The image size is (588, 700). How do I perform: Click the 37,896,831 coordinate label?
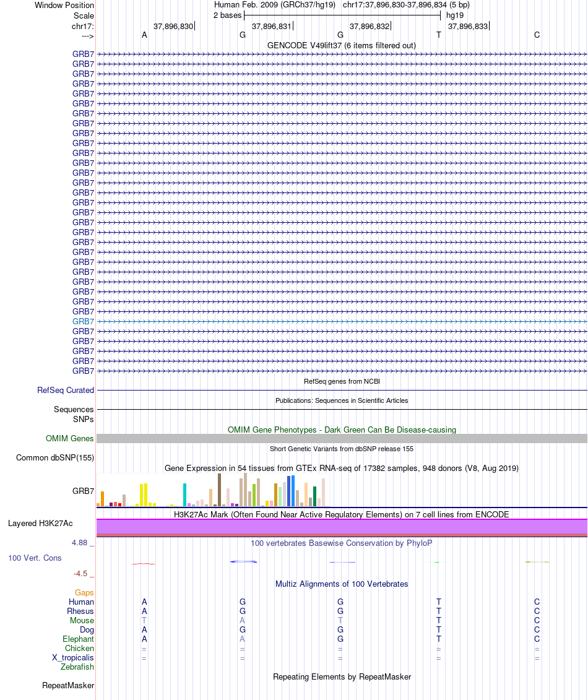pos(272,27)
